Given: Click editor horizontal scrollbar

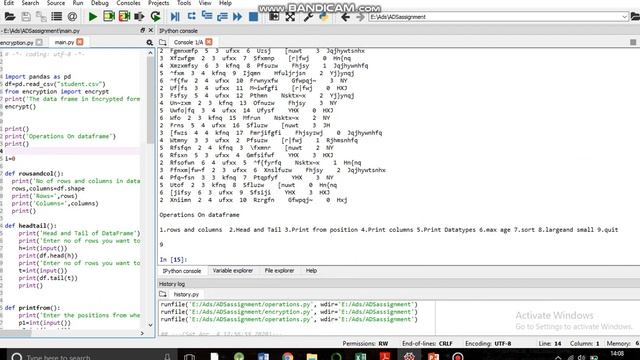Looking at the screenshot, I should coord(69,333).
